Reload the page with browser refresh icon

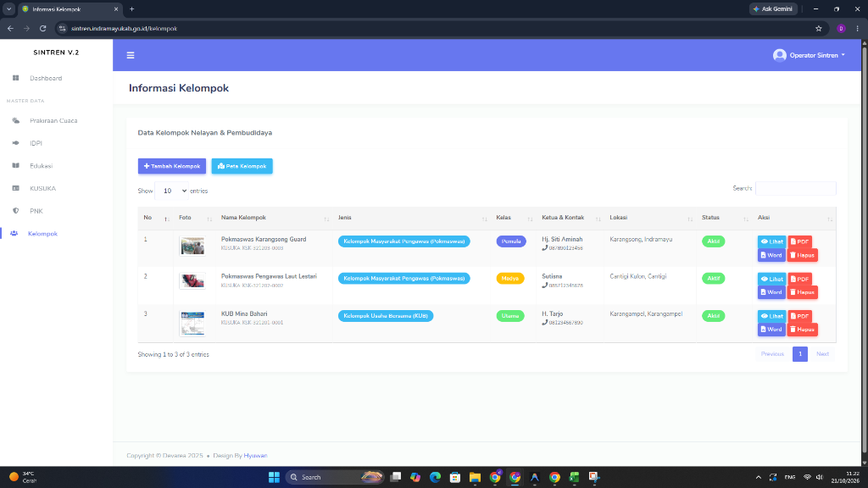pyautogui.click(x=42, y=28)
